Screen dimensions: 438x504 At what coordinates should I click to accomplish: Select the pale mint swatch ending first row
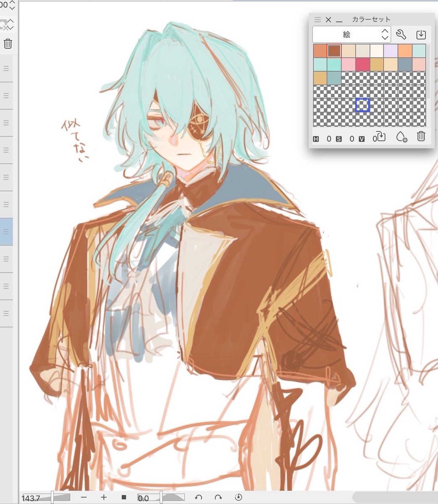click(419, 51)
